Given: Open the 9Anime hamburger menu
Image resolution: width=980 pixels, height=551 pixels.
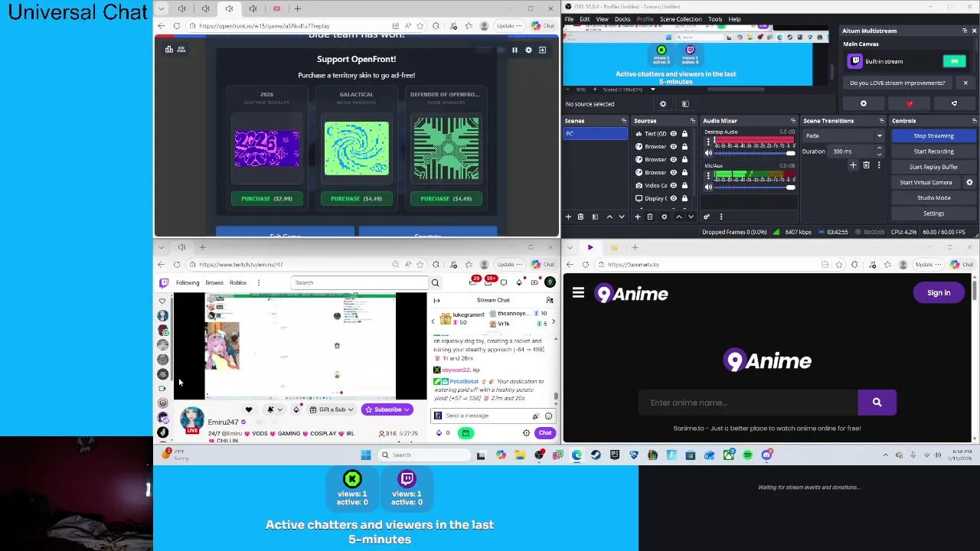Looking at the screenshot, I should click(578, 293).
